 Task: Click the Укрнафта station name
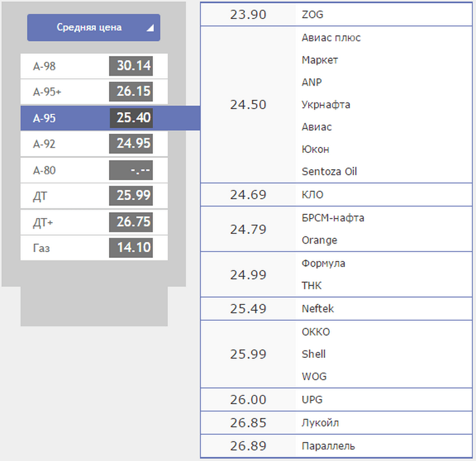pos(326,104)
